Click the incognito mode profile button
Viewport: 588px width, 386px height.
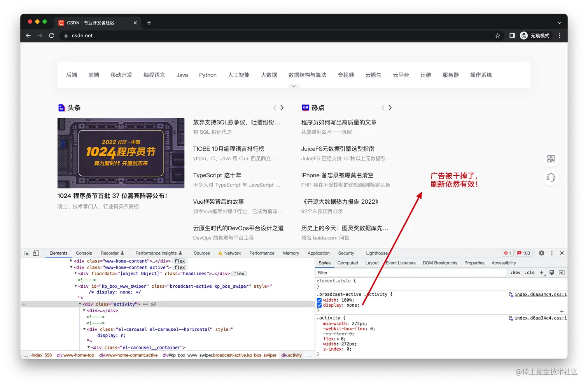(x=535, y=35)
